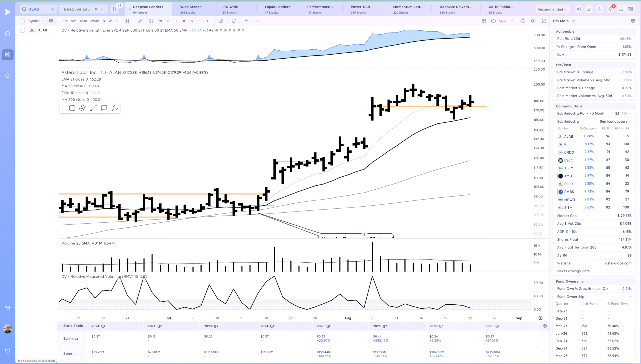This screenshot has height=364, width=641.
Task: Toggle the I marker circle button
Action: pyautogui.click(x=176, y=21)
